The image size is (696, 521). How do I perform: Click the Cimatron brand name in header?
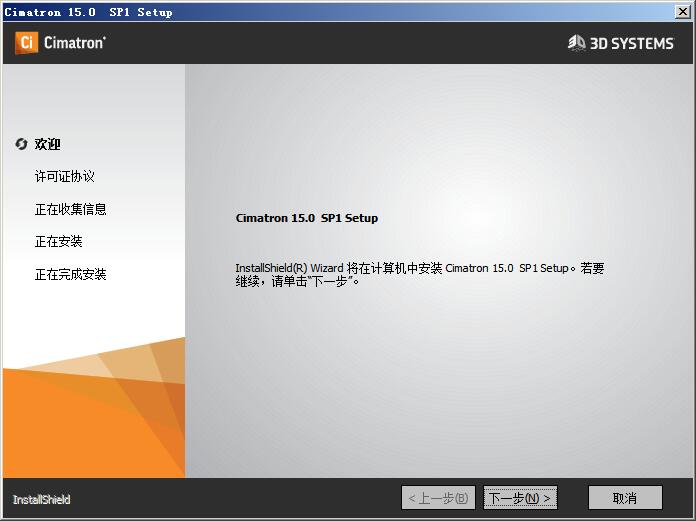[x=75, y=43]
